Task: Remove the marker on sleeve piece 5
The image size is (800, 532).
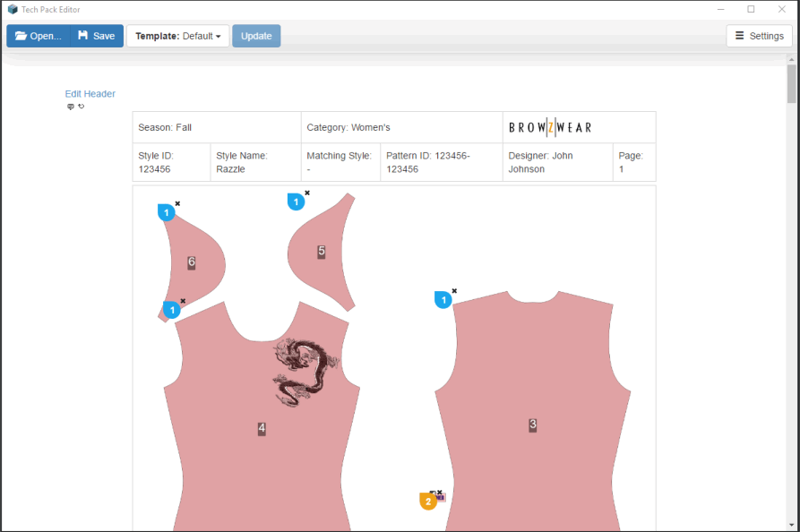Action: (x=307, y=193)
